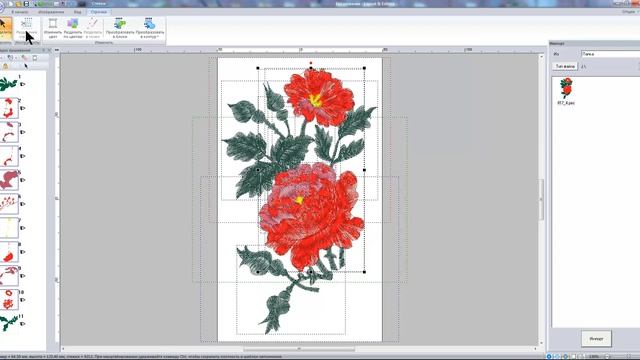This screenshot has width=640, height=360.
Task: Click the Open folder quick-access icon
Action: coord(19,4)
